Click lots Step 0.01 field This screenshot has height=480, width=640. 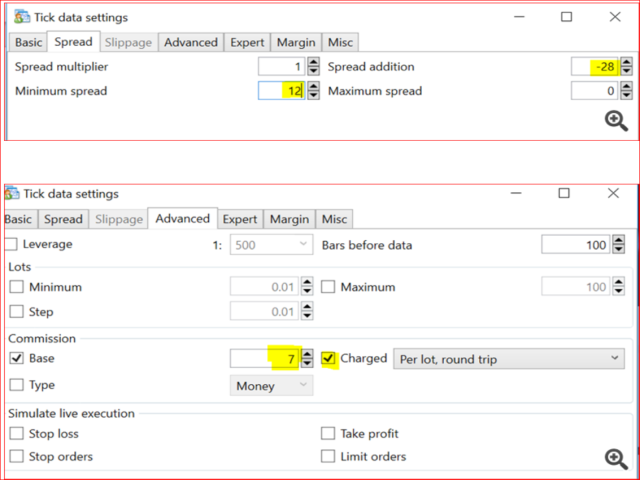coord(264,312)
